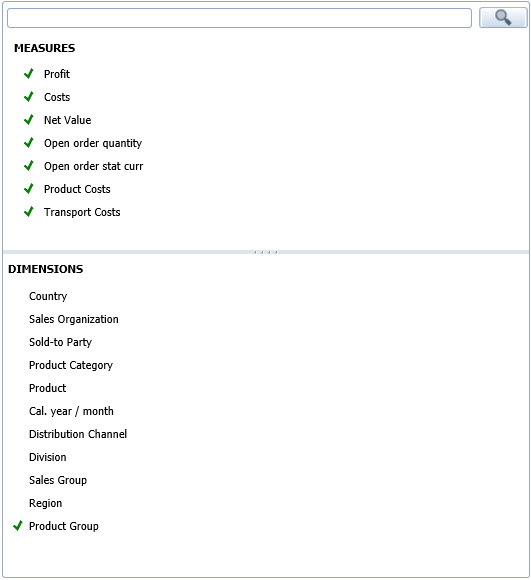Select the Sales Organization dimension
This screenshot has height=580, width=531.
[x=74, y=319]
